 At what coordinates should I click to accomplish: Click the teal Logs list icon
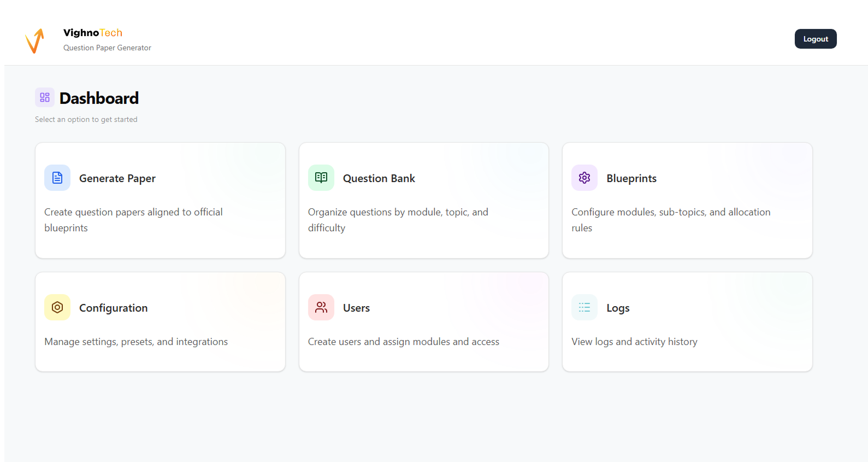[584, 307]
